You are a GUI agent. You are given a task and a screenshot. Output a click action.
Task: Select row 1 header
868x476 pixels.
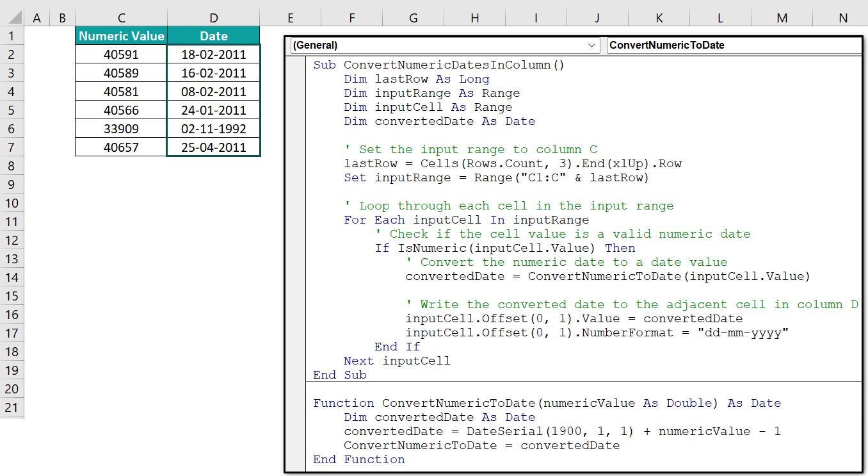[x=12, y=36]
